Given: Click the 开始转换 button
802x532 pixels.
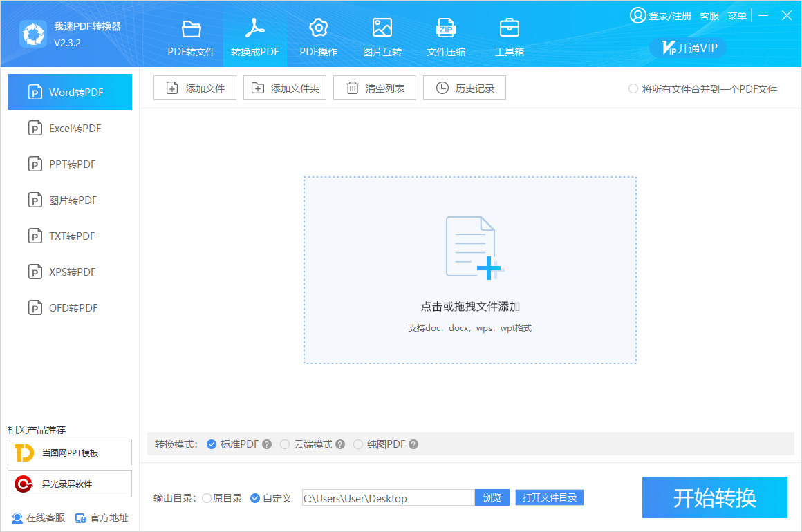Looking at the screenshot, I should click(x=714, y=497).
